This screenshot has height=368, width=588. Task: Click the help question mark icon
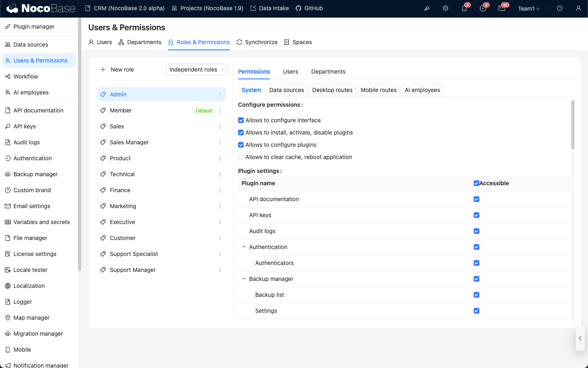tap(560, 9)
